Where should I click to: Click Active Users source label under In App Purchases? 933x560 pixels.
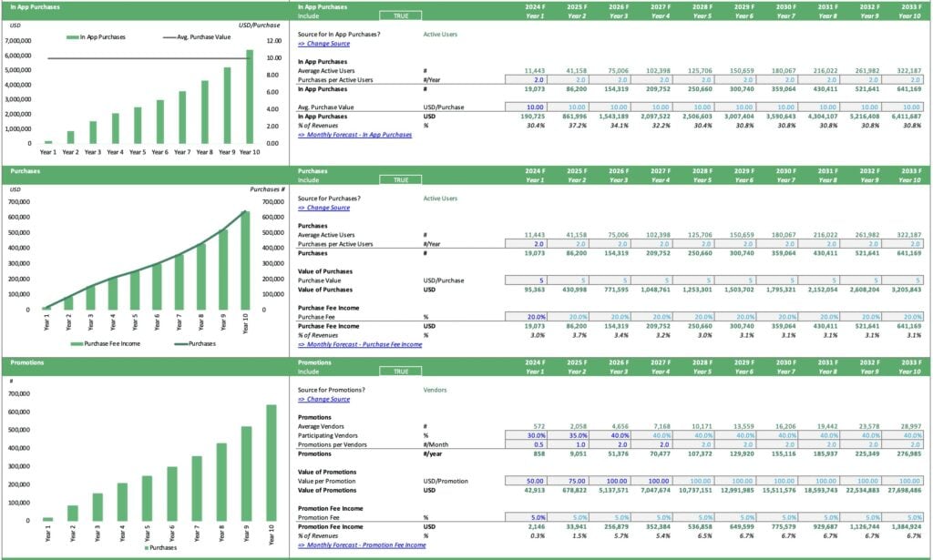coord(440,35)
